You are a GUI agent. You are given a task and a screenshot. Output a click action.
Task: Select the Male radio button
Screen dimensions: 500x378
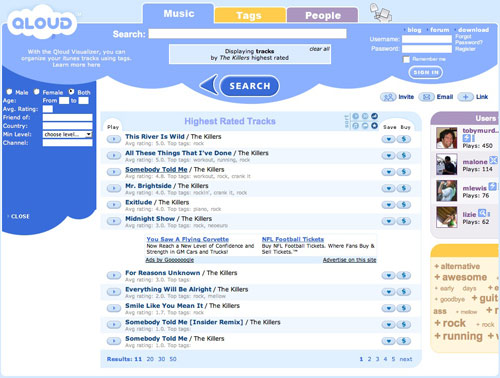coord(9,92)
